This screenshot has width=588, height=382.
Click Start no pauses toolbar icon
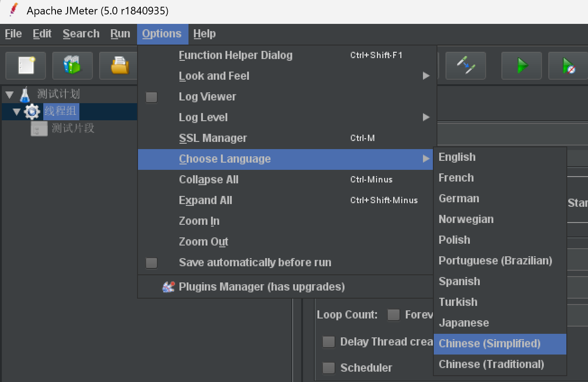point(568,66)
